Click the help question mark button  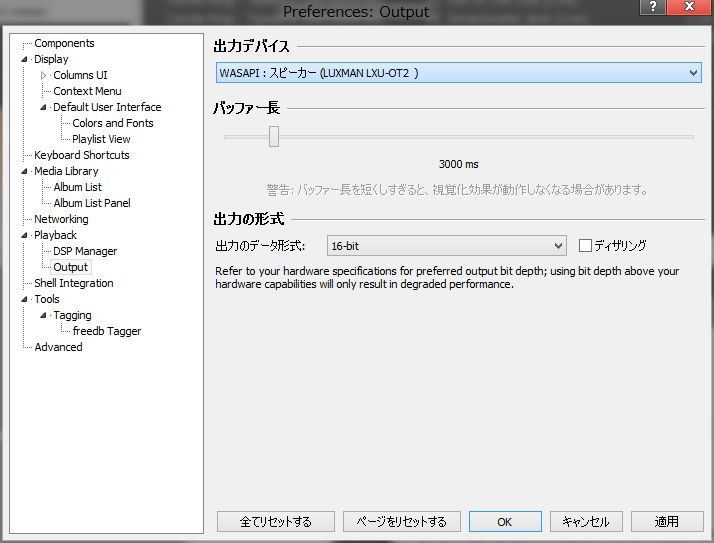(653, 7)
